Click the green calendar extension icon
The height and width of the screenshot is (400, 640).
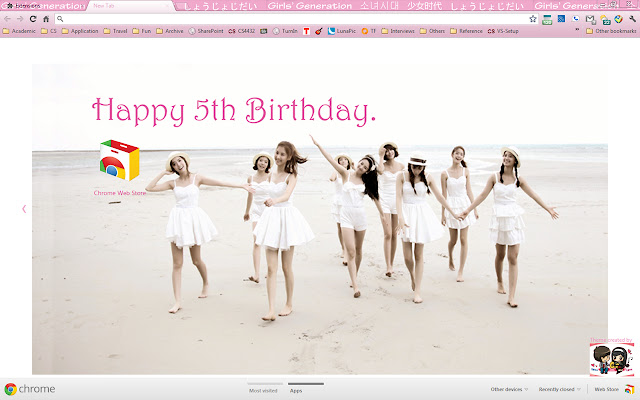pos(547,19)
